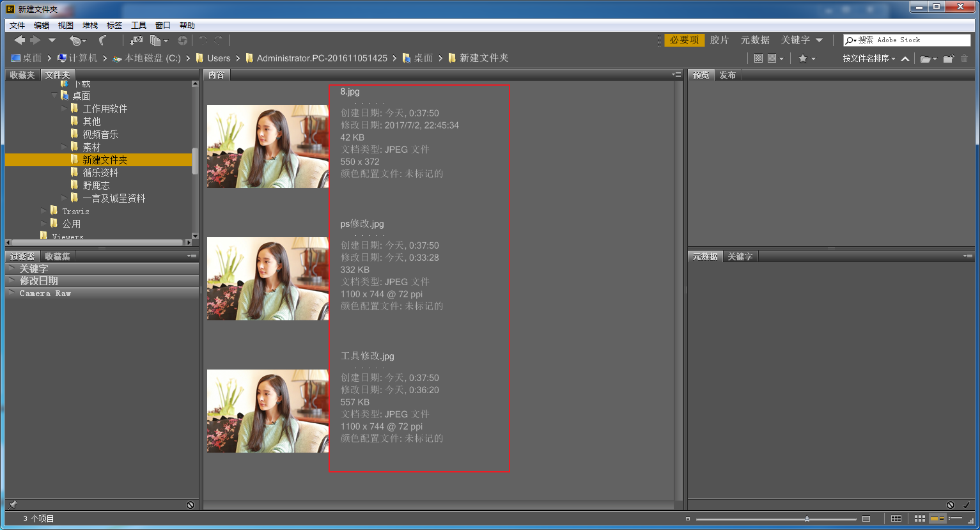Open 堆栈 menu
This screenshot has width=980, height=530.
click(x=90, y=26)
